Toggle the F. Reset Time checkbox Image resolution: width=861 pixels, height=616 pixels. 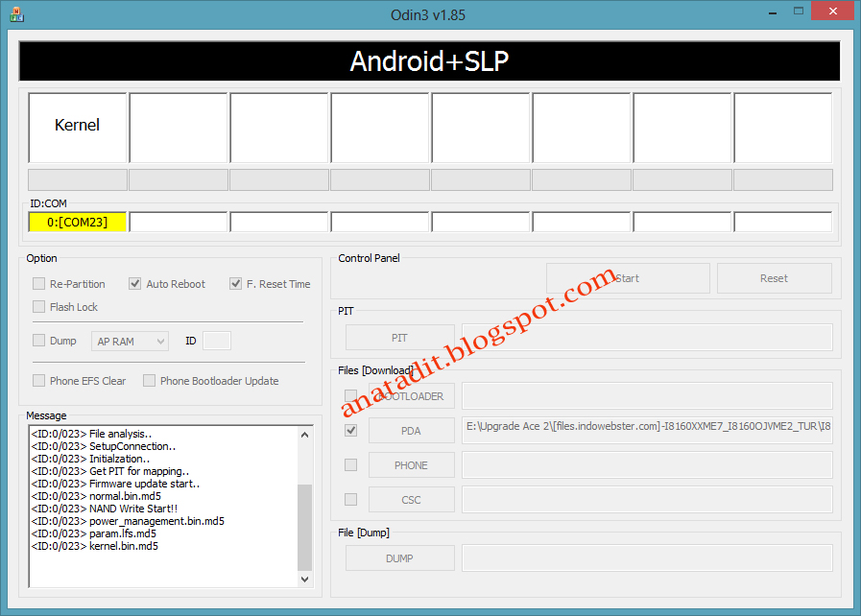pos(235,284)
